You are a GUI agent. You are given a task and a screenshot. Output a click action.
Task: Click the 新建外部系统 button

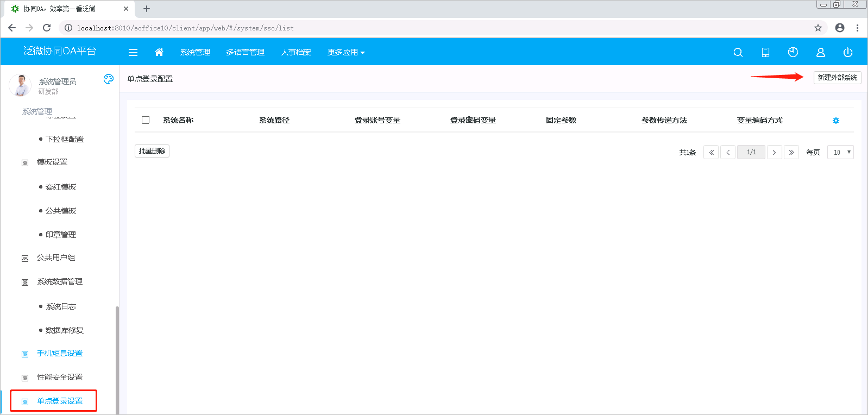click(837, 78)
